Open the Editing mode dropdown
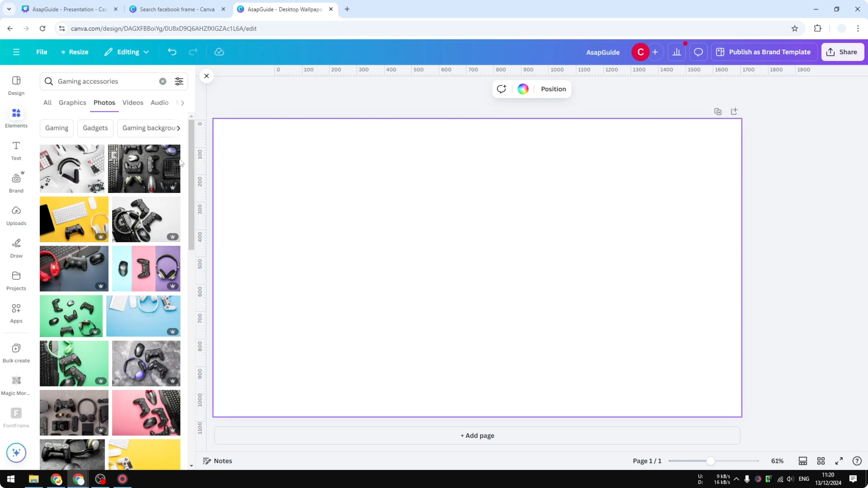Viewport: 868px width, 488px height. (x=126, y=52)
